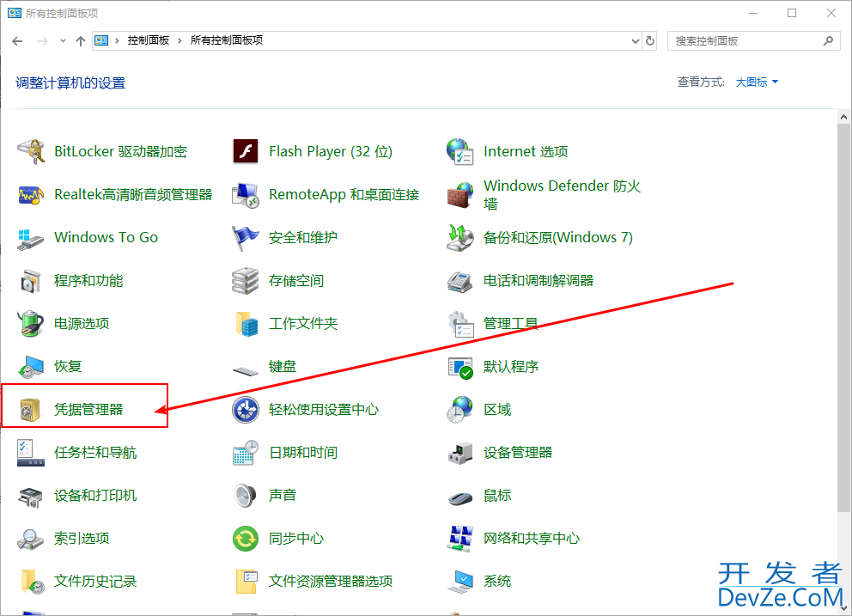This screenshot has height=616, width=852.
Task: Open 网络和共享中心 icon
Action: (459, 539)
